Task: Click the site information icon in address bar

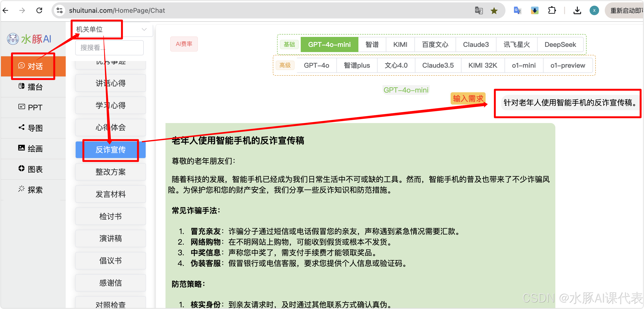Action: (x=60, y=10)
